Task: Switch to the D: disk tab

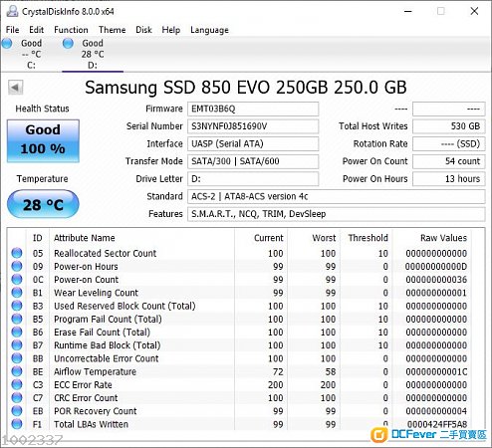Action: pyautogui.click(x=93, y=54)
